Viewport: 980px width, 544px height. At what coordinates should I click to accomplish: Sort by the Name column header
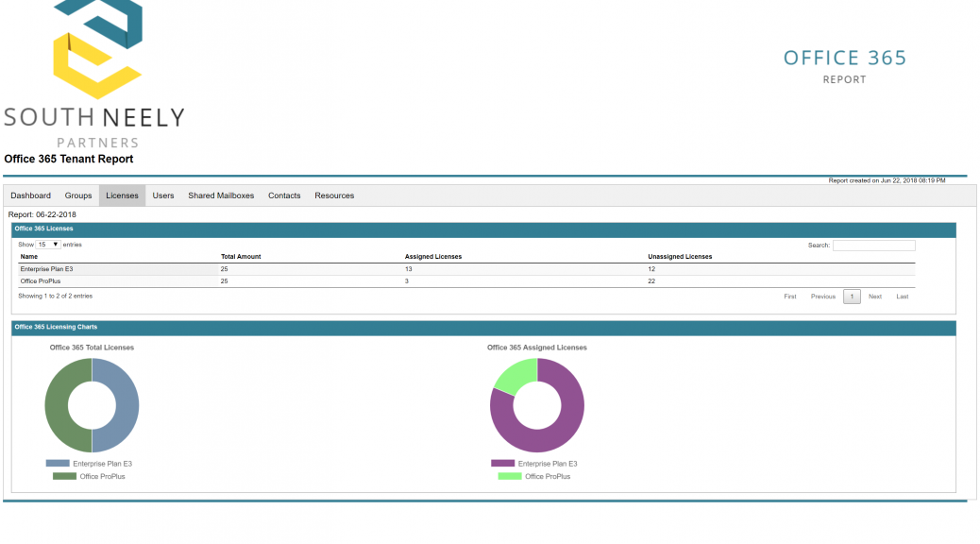tap(28, 256)
